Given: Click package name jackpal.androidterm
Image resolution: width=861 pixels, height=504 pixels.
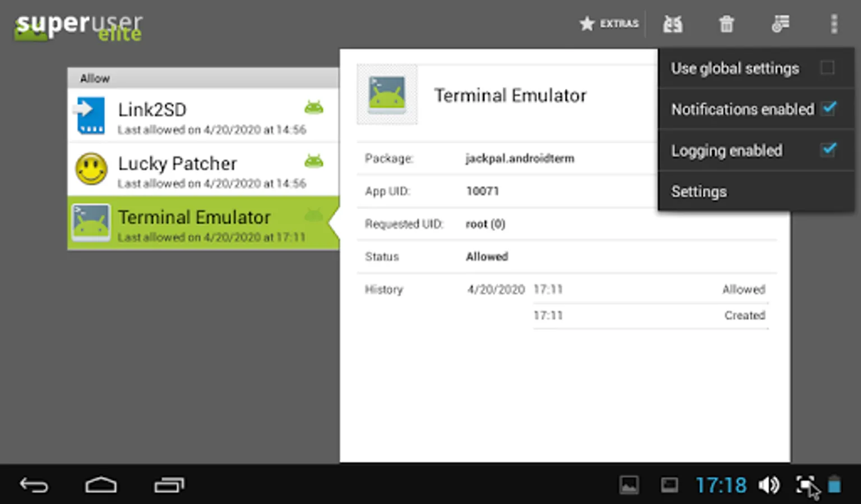Looking at the screenshot, I should 520,158.
